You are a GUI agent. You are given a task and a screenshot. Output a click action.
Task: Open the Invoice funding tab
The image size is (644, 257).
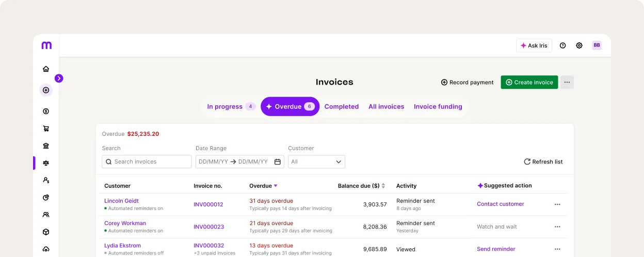pos(438,107)
